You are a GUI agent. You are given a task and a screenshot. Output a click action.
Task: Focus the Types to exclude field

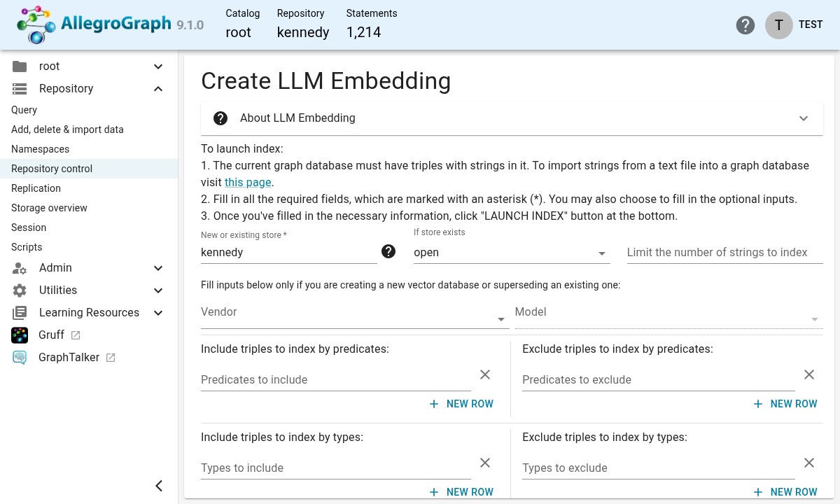pyautogui.click(x=659, y=468)
